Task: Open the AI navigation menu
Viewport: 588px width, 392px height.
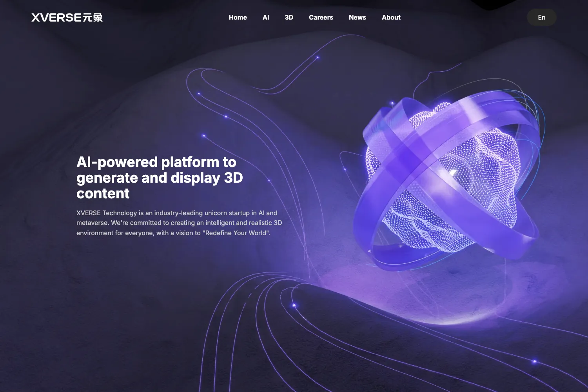Action: (x=266, y=17)
